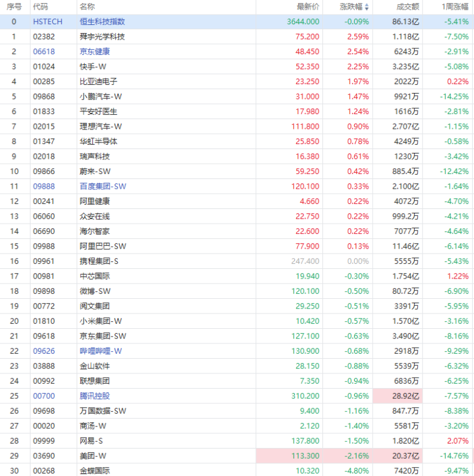Select the 平安好医生 row name

pos(98,112)
